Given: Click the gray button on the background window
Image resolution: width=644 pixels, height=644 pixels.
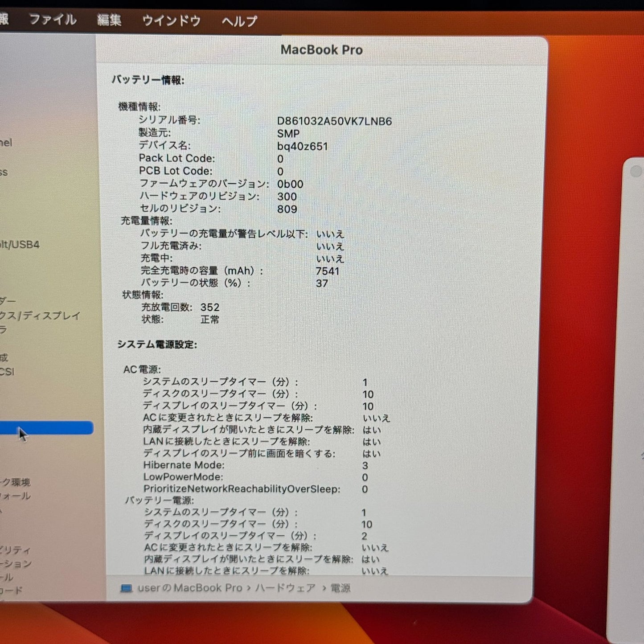Looking at the screenshot, I should click(x=636, y=171).
